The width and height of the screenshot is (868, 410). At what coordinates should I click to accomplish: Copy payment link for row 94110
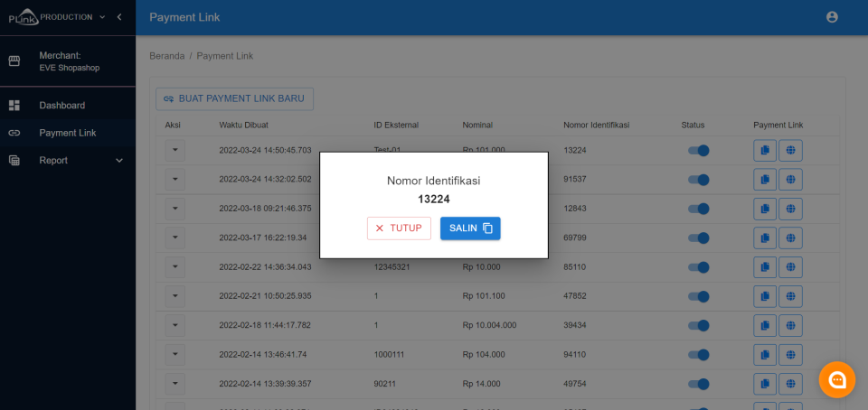point(765,354)
